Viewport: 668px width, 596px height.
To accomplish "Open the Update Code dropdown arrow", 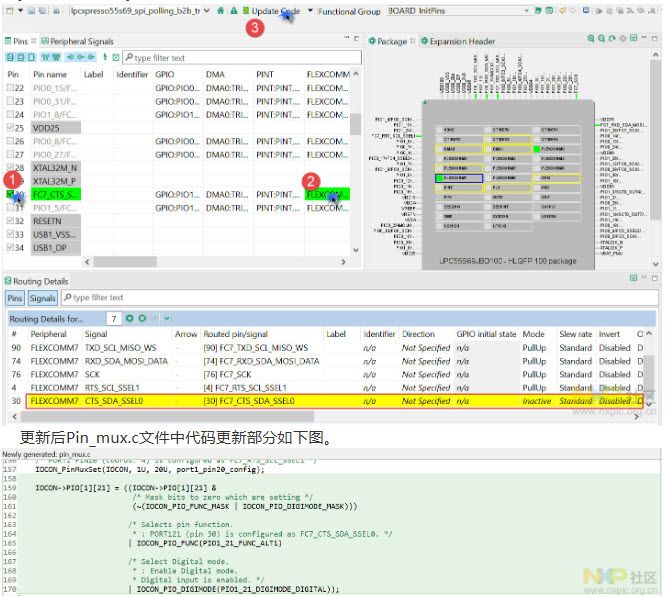I will (x=310, y=11).
